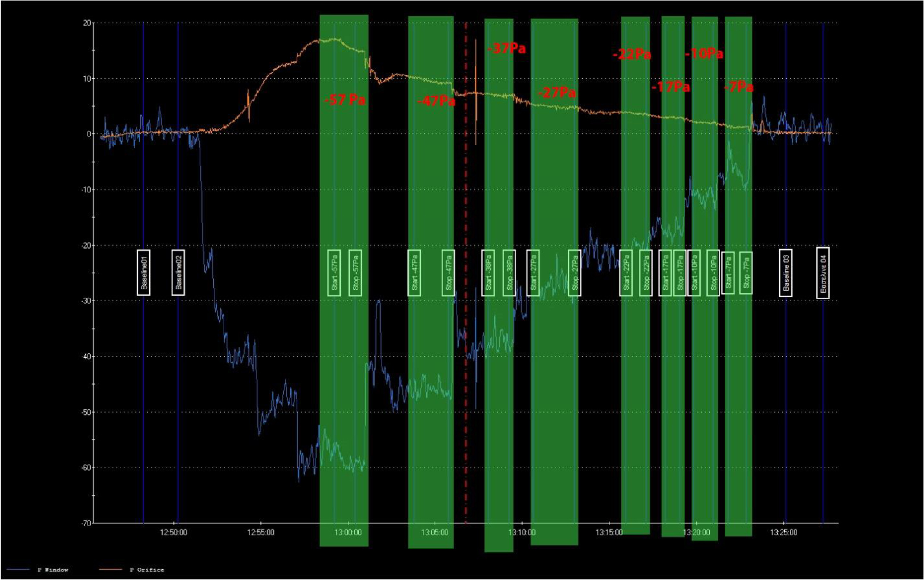The height and width of the screenshot is (580, 924).
Task: Select the Stop -17Pa marker label
Action: point(680,273)
